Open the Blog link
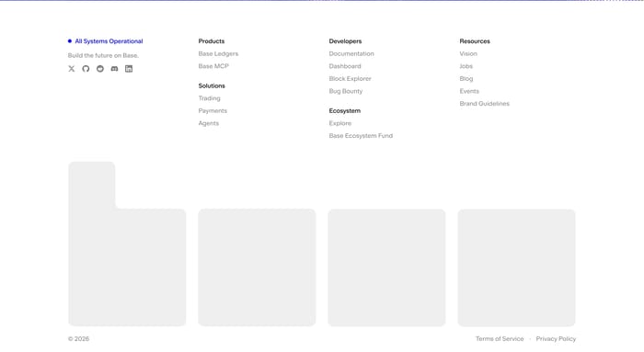The height and width of the screenshot is (352, 644). 466,78
